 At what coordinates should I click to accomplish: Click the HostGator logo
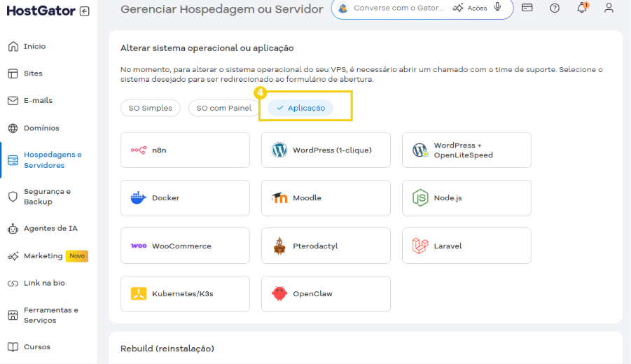click(41, 11)
